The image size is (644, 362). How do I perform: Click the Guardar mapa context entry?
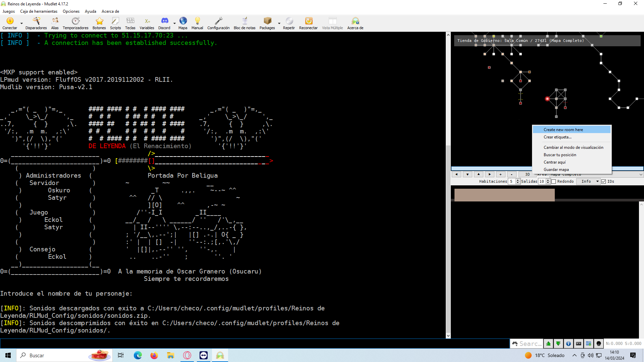tap(556, 170)
